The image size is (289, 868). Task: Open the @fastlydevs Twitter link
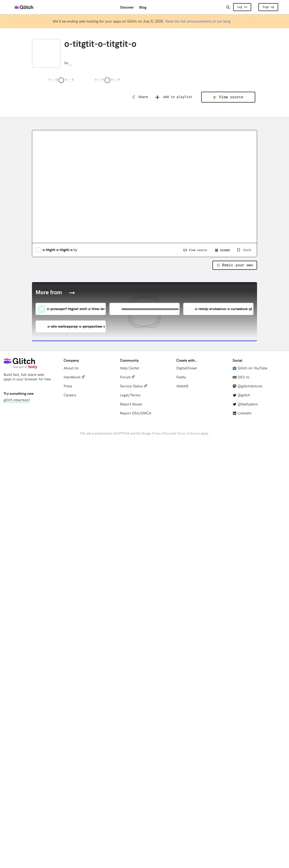[245, 404]
